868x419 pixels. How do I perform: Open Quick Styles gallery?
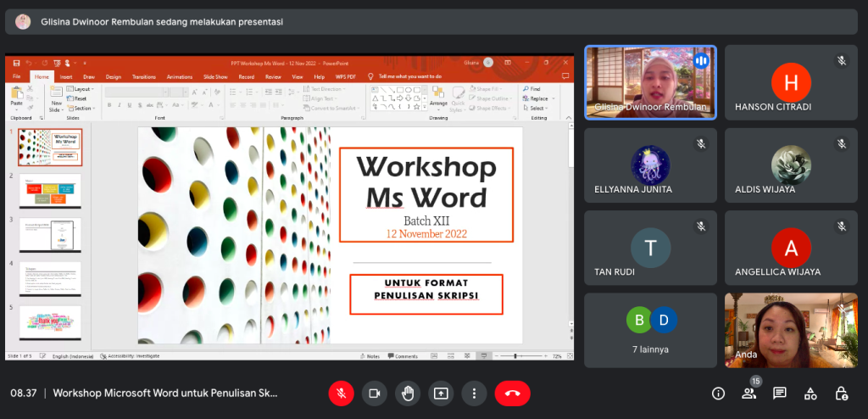(458, 99)
